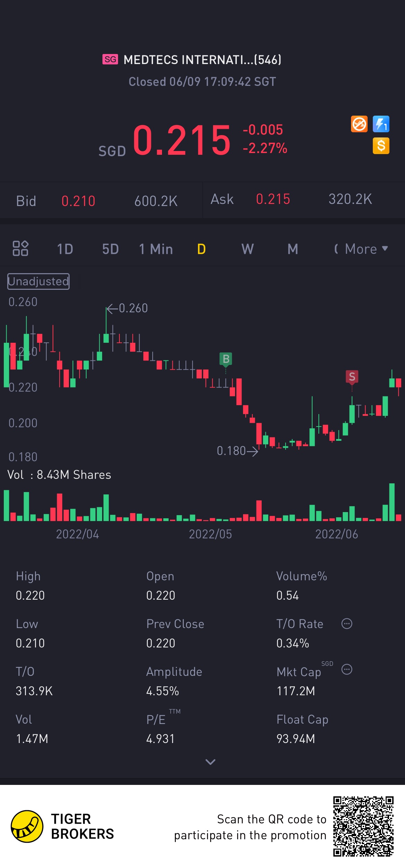Tap the yellow dollar badge icon

click(381, 146)
